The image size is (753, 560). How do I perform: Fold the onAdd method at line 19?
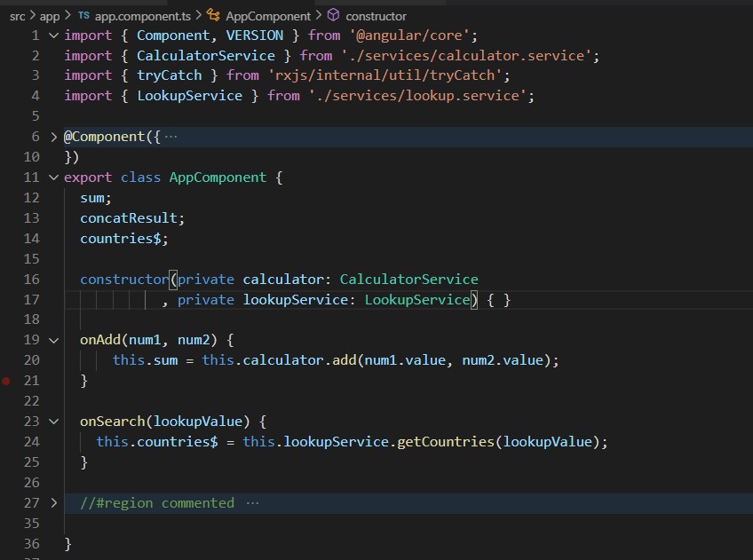tap(54, 340)
